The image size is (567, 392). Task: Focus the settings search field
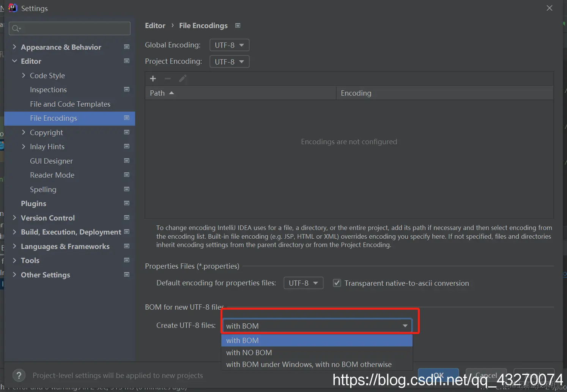(70, 28)
